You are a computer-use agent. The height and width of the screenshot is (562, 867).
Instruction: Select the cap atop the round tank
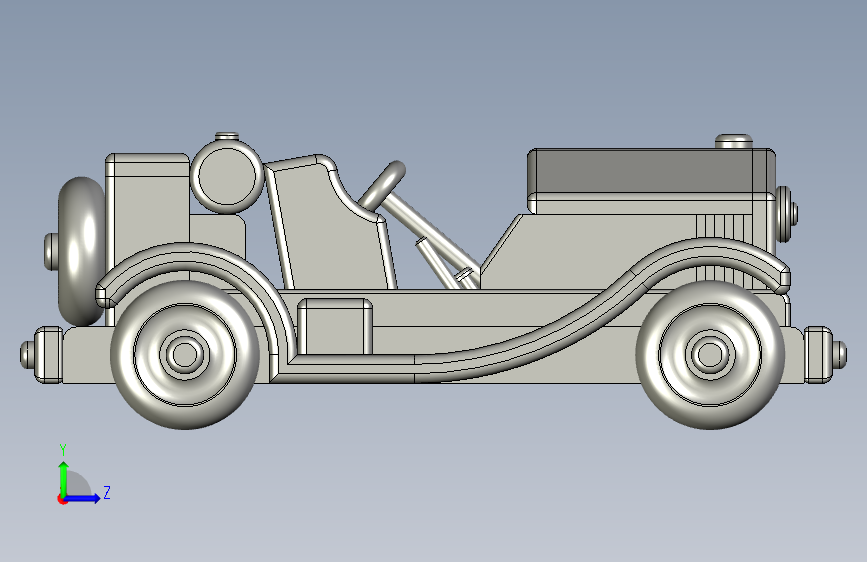pyautogui.click(x=227, y=136)
